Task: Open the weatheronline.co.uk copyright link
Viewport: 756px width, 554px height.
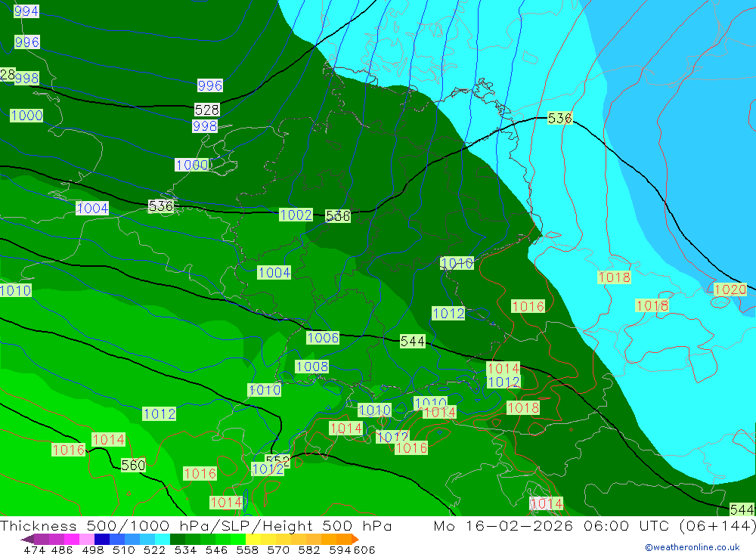Action: click(x=692, y=547)
